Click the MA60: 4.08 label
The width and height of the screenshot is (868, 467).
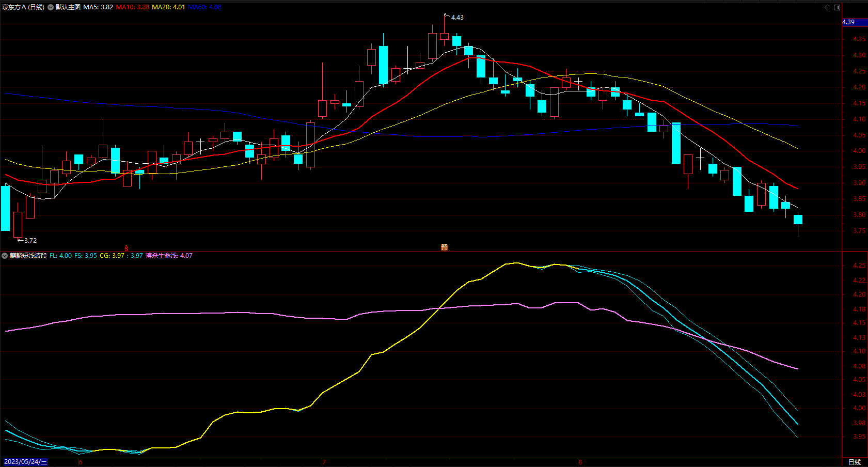204,7
